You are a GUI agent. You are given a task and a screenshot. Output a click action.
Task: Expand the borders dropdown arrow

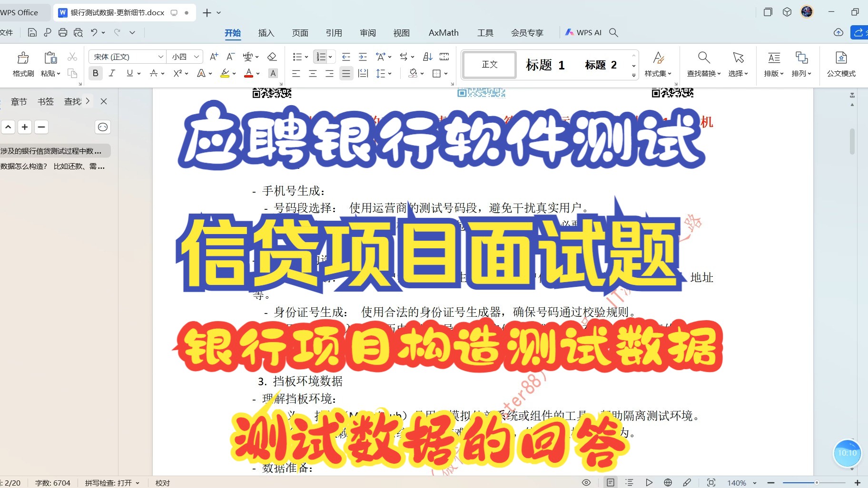[x=446, y=73]
